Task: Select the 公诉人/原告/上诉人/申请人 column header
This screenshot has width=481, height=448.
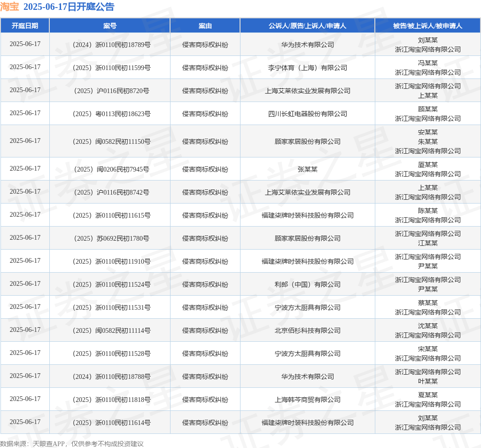Action: pos(307,26)
